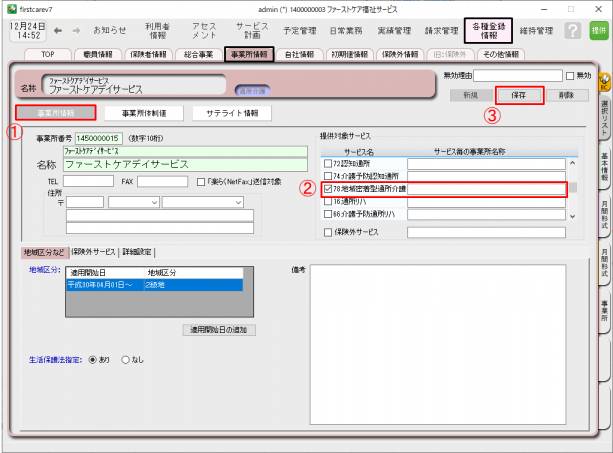Open the first address dropdown after postal code
This screenshot has width=613, height=453.
(x=132, y=202)
